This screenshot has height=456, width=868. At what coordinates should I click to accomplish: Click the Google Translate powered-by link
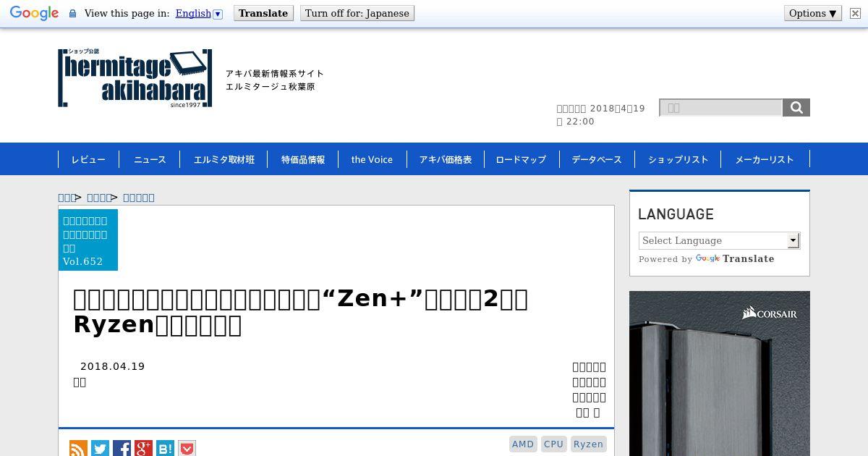pos(735,258)
